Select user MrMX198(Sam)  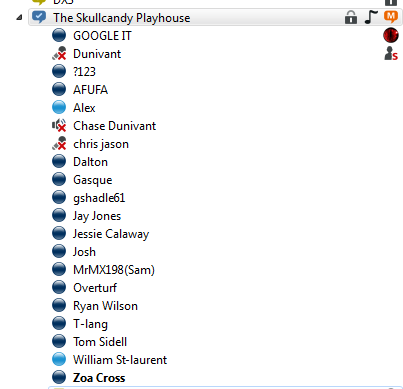(x=114, y=270)
